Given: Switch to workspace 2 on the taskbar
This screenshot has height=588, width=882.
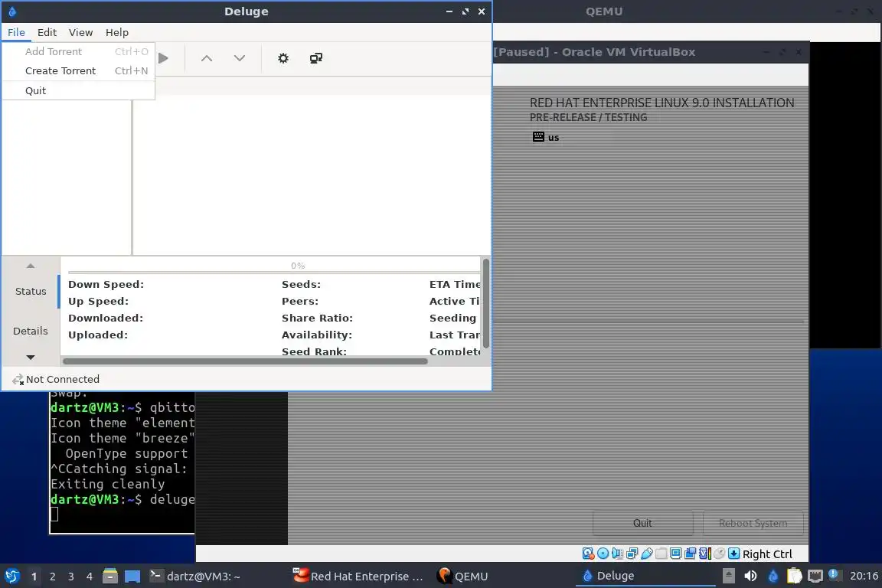Looking at the screenshot, I should (52, 577).
